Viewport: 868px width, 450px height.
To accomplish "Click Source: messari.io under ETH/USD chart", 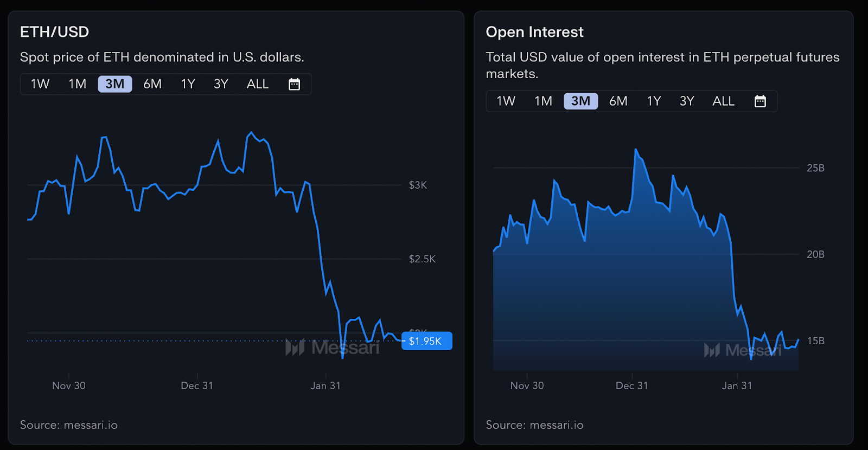I will tap(69, 425).
